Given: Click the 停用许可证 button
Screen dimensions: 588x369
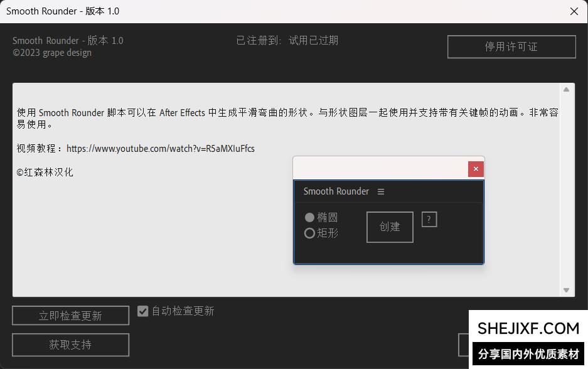Looking at the screenshot, I should click(x=511, y=46).
